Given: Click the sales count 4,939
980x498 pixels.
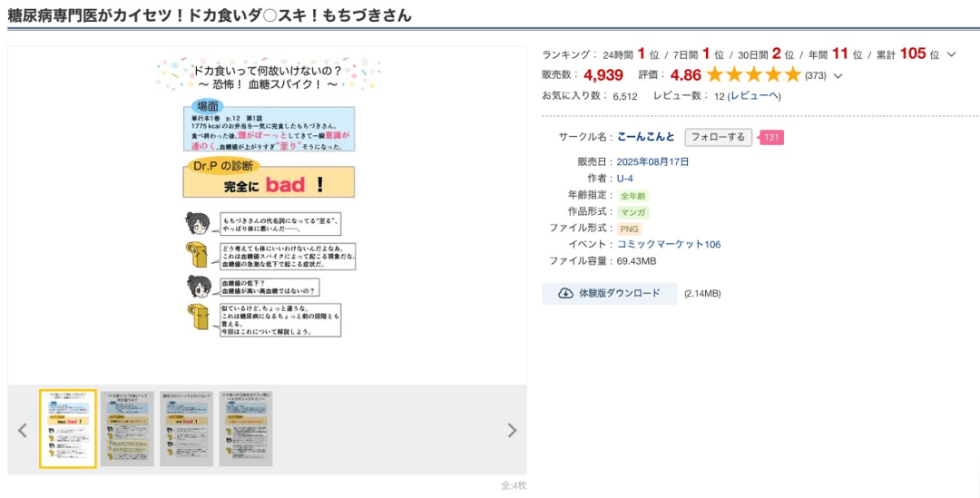Looking at the screenshot, I should 603,75.
